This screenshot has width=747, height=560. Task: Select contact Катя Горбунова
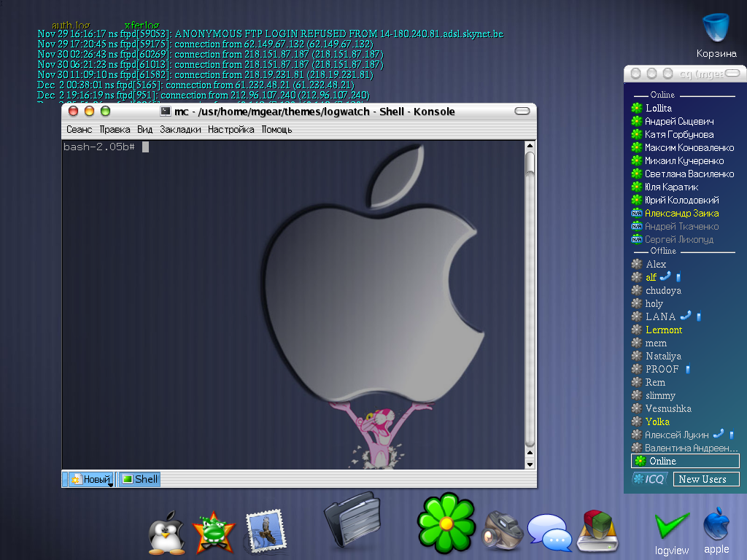coord(679,135)
